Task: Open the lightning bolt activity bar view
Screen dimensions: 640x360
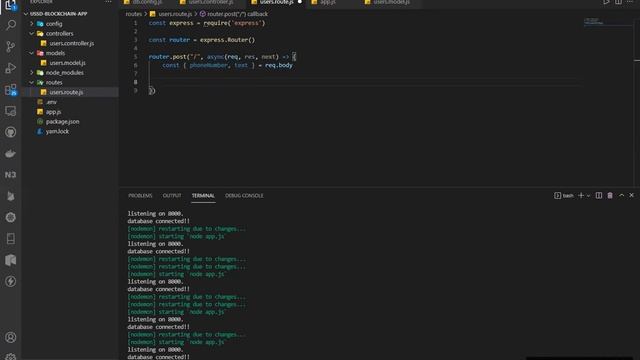Action: point(11,281)
